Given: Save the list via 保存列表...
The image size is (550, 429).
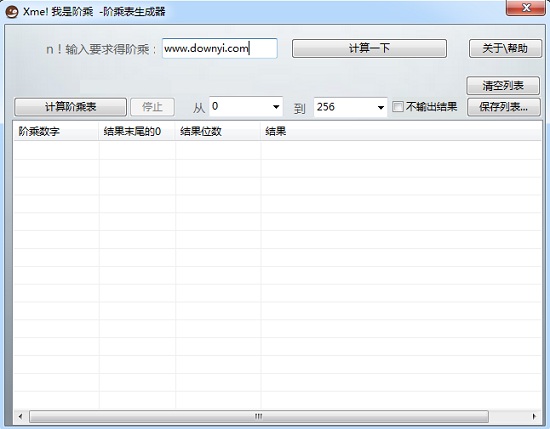Looking at the screenshot, I should tap(504, 107).
